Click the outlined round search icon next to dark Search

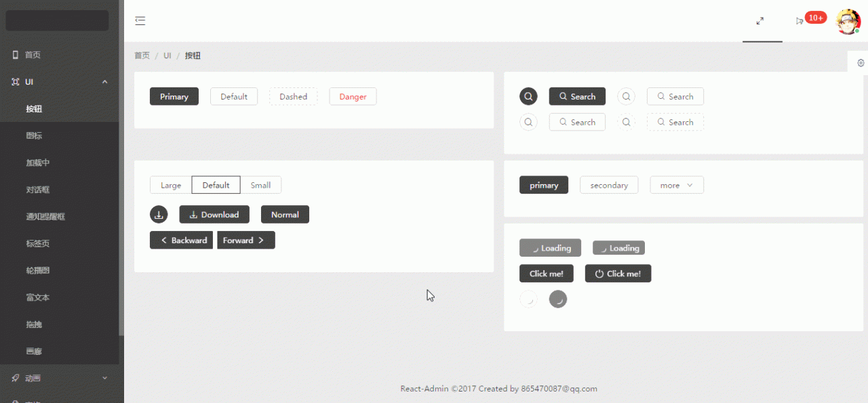pyautogui.click(x=627, y=96)
